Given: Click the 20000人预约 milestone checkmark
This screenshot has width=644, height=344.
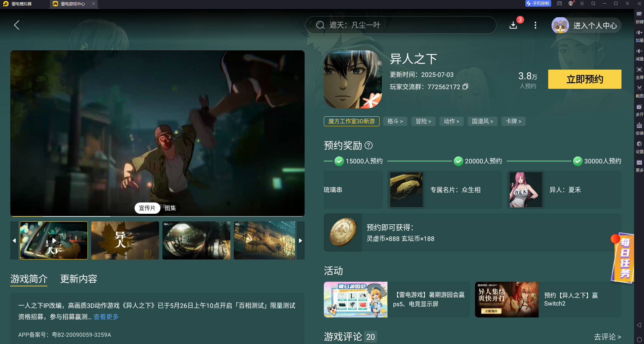Looking at the screenshot, I should click(458, 161).
